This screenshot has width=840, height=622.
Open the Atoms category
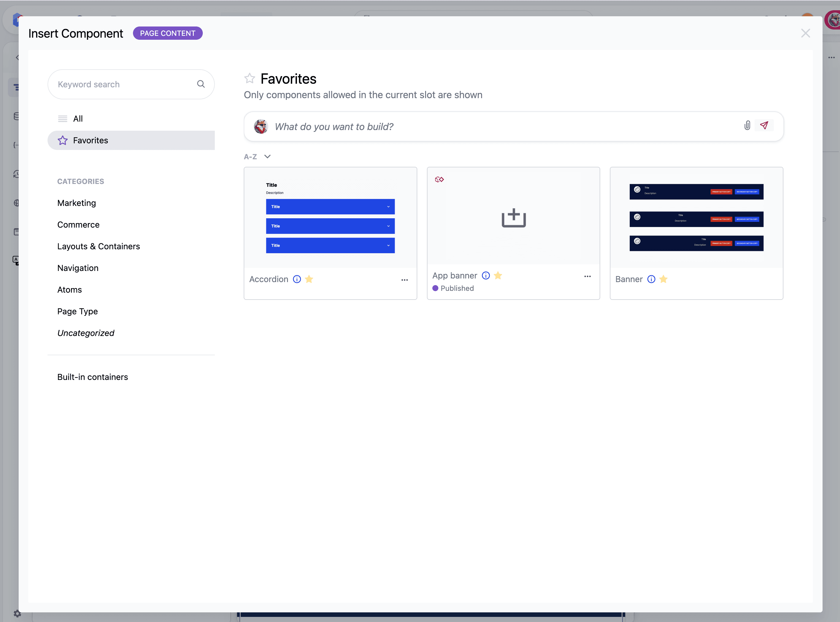pos(69,290)
